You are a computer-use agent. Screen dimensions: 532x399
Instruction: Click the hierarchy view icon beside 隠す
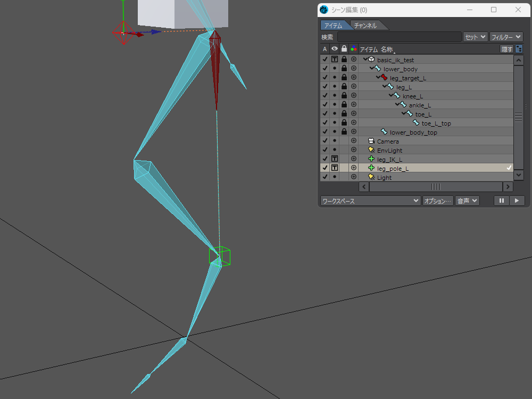tap(519, 49)
